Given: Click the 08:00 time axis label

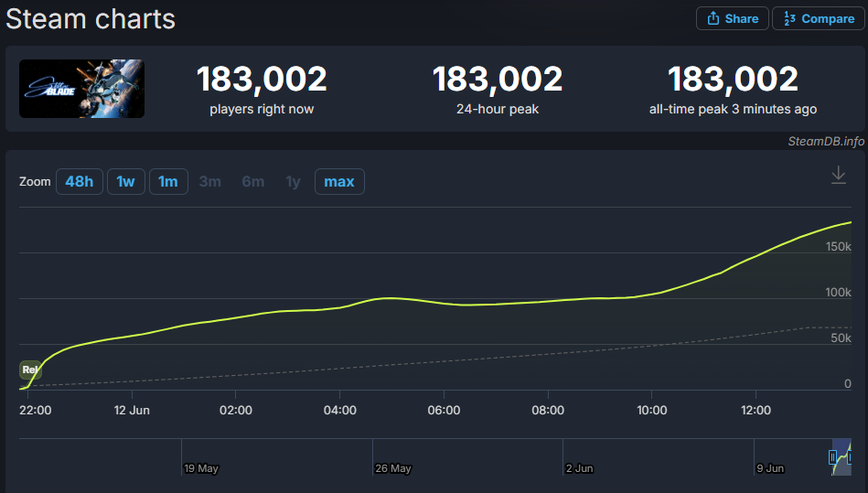Looking at the screenshot, I should [548, 410].
